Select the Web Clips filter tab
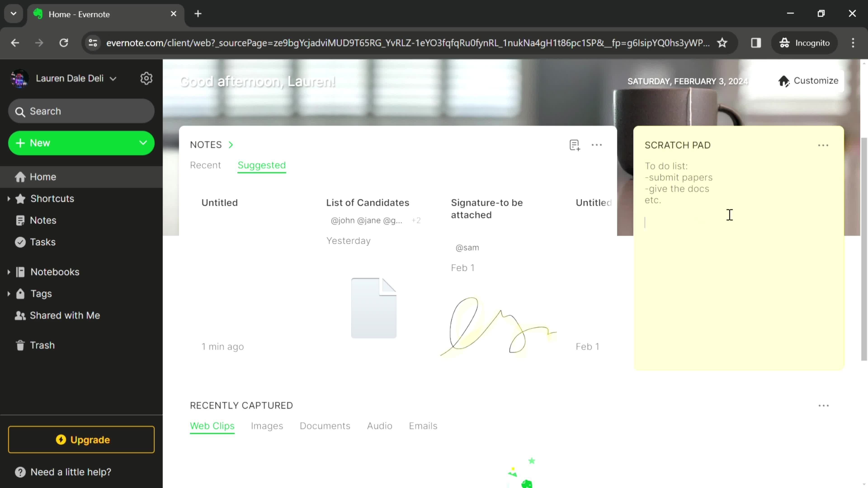The height and width of the screenshot is (488, 868). coord(212,425)
